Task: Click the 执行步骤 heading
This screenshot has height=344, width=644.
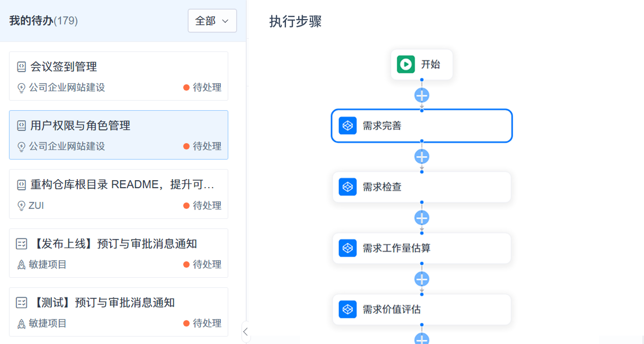Action: pyautogui.click(x=296, y=22)
